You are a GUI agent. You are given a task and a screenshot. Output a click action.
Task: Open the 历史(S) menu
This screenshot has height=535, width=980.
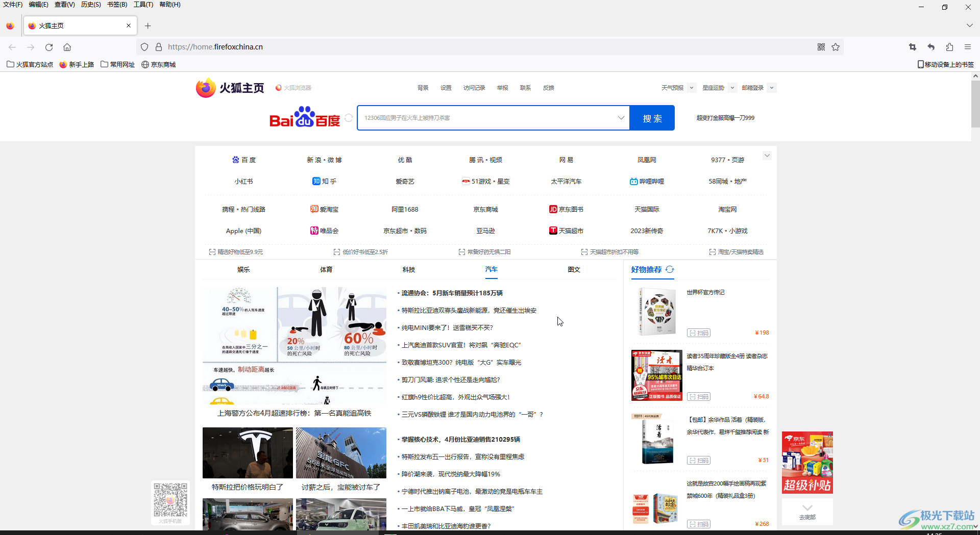[x=91, y=5]
